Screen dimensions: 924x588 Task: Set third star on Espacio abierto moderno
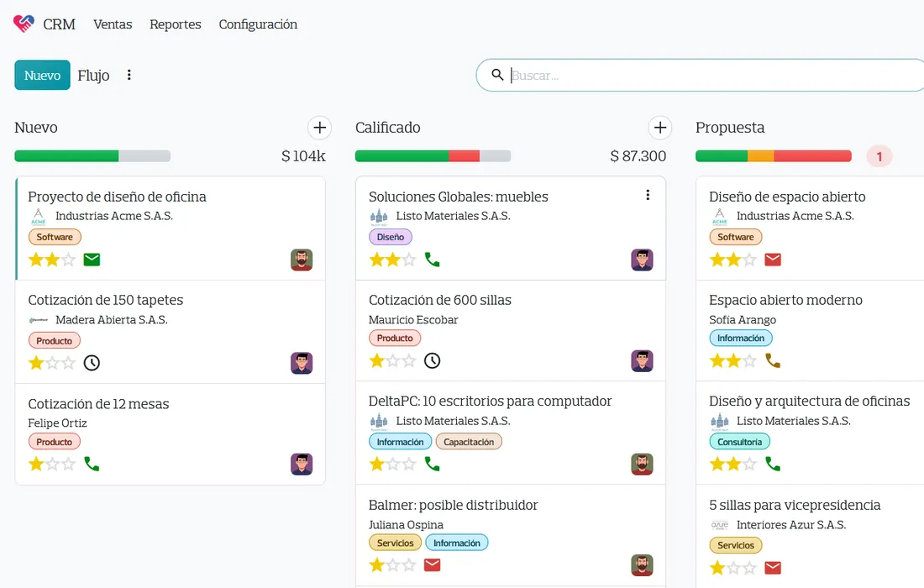coord(750,360)
